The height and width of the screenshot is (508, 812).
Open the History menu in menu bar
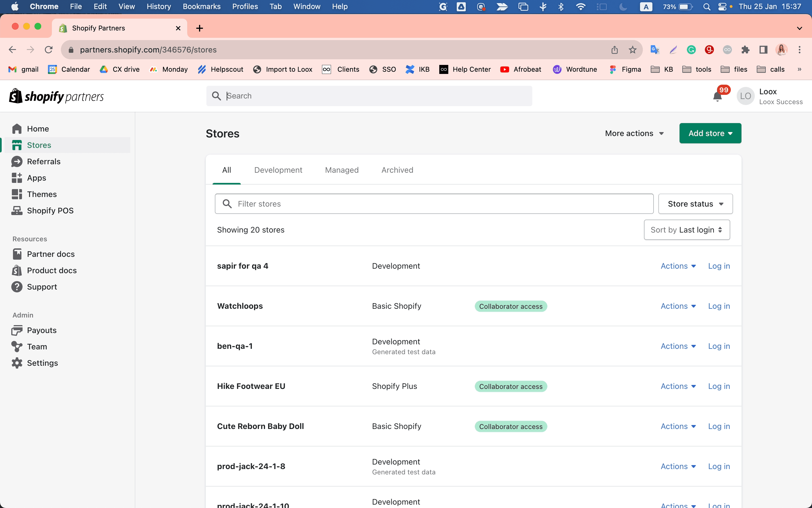(x=159, y=7)
